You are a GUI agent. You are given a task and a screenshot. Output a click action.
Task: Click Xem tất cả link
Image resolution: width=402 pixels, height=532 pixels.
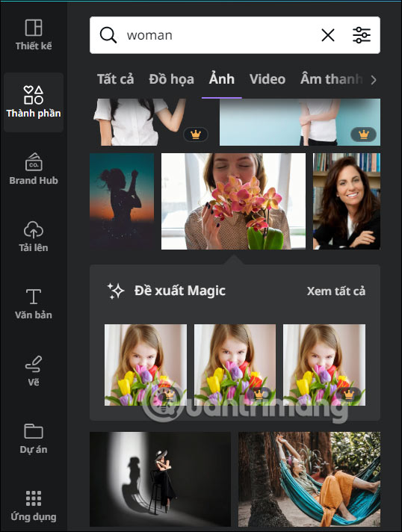(x=335, y=291)
